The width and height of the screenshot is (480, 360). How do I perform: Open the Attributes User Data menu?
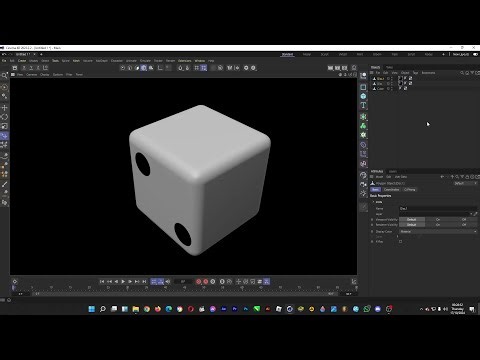coord(401,177)
